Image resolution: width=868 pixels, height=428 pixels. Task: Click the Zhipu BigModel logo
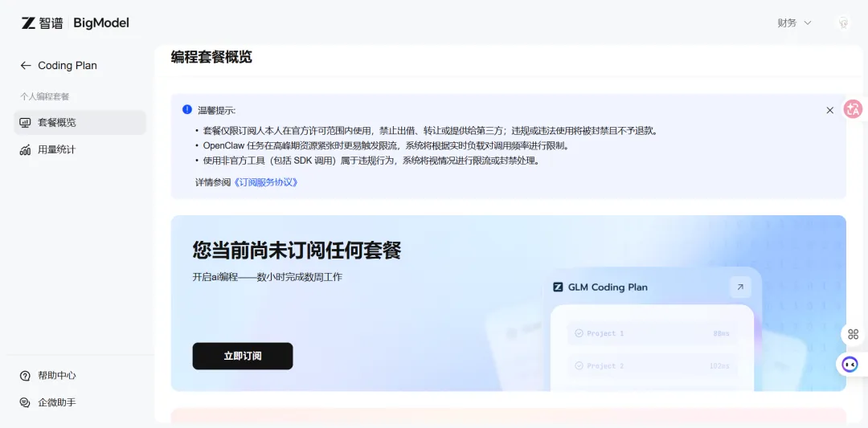[x=76, y=22]
